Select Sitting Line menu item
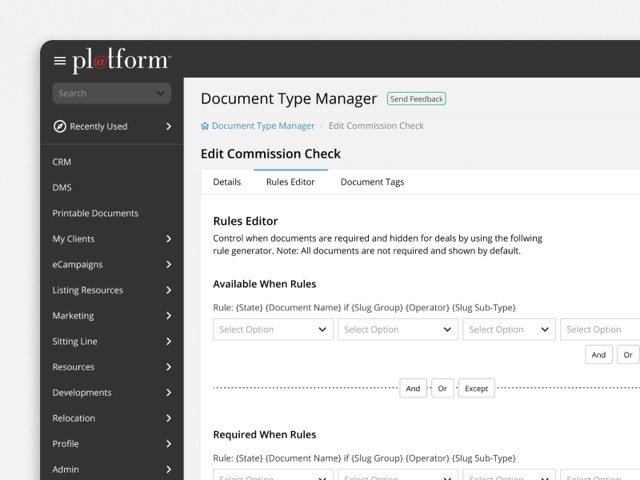This screenshot has height=480, width=640. pos(75,341)
